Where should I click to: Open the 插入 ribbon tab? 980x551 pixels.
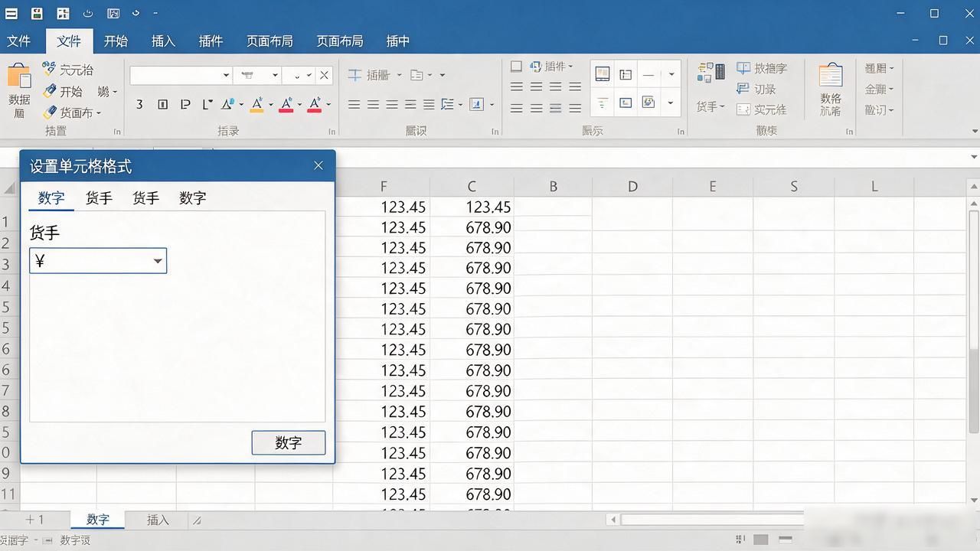tap(163, 41)
